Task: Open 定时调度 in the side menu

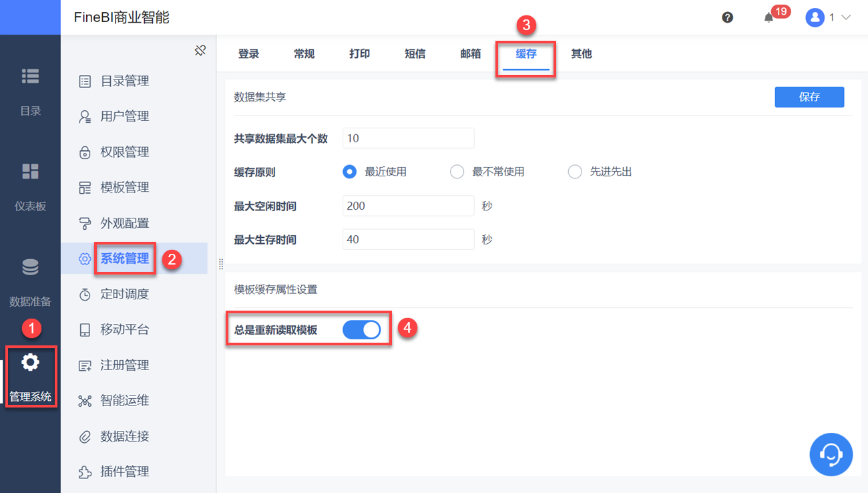Action: [124, 294]
